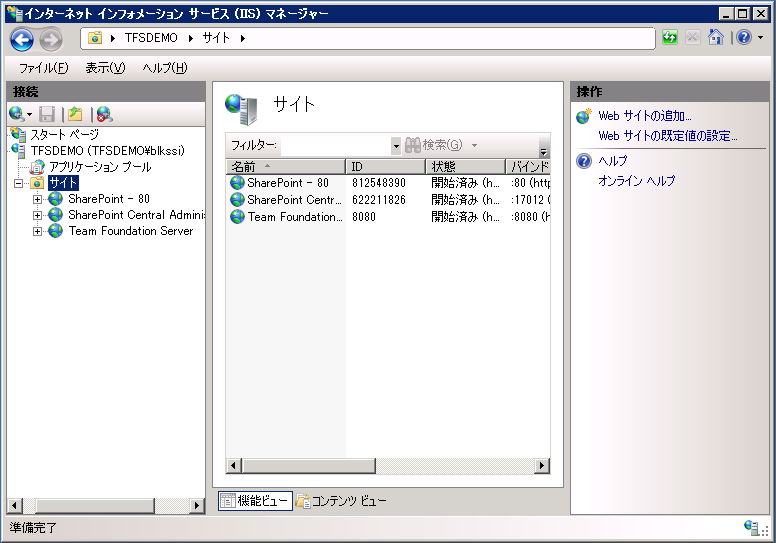This screenshot has height=543, width=776.
Task: Collapse the サイト tree node
Action: 19,183
